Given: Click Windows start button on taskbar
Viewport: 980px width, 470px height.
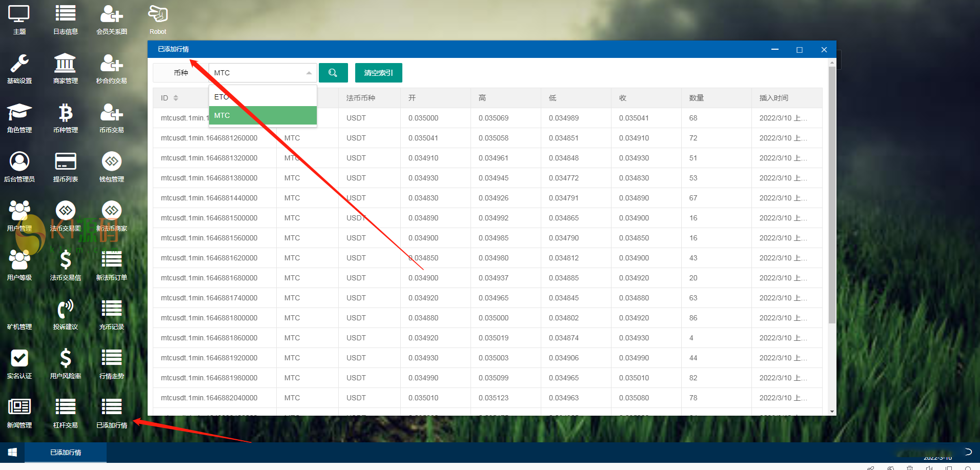Looking at the screenshot, I should (x=12, y=453).
